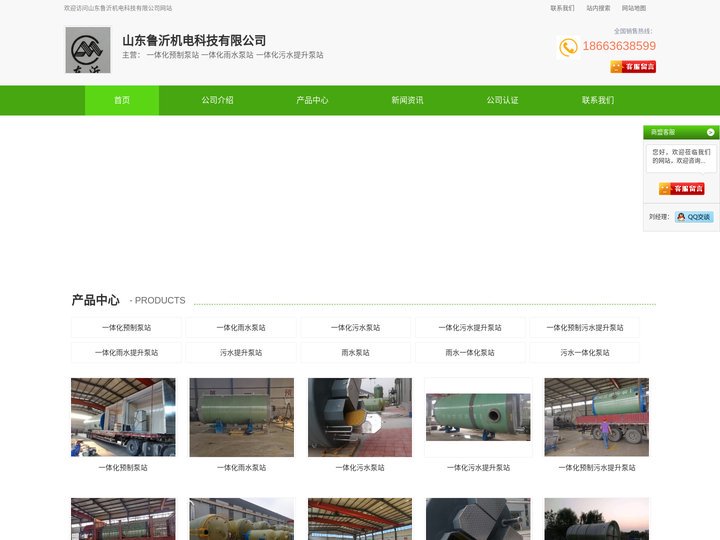Select category 污水一体化泵站 button
Image resolution: width=720 pixels, height=540 pixels.
pos(585,353)
